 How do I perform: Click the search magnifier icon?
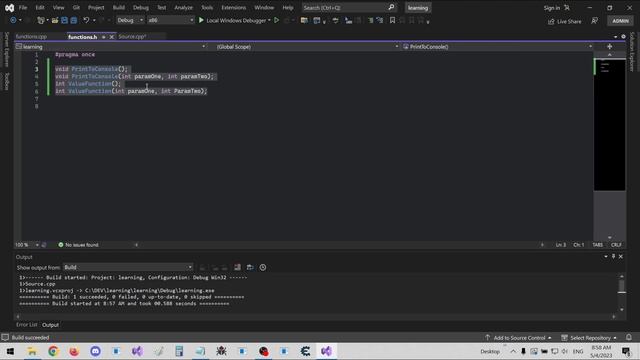pos(391,7)
